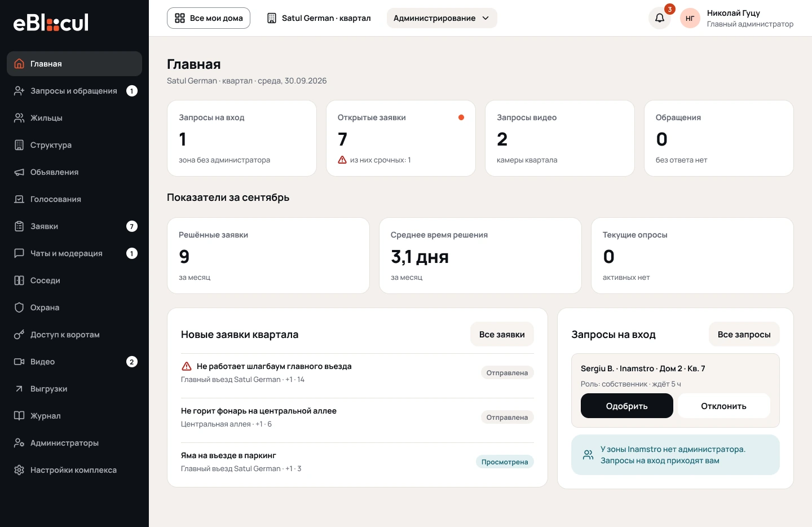Viewport: 812px width, 527px height.
Task: Click the eBlocul logo
Action: 51,23
